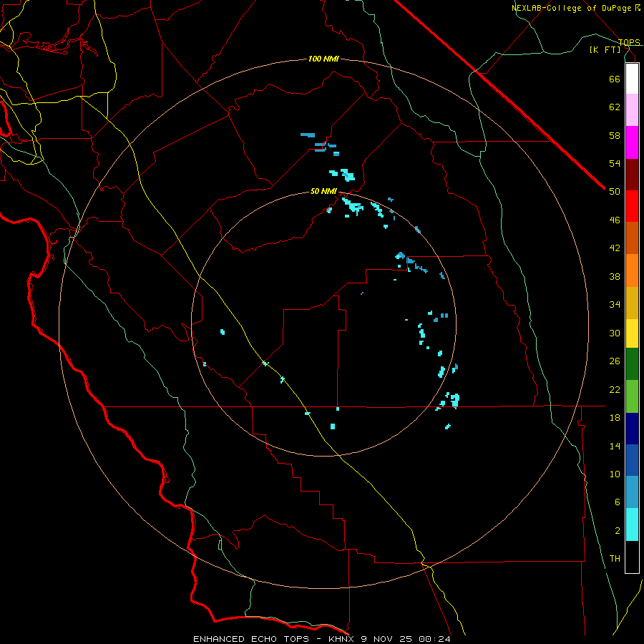Click the 62 value on the legend
Viewport: 644px width, 644px height.
(x=615, y=107)
